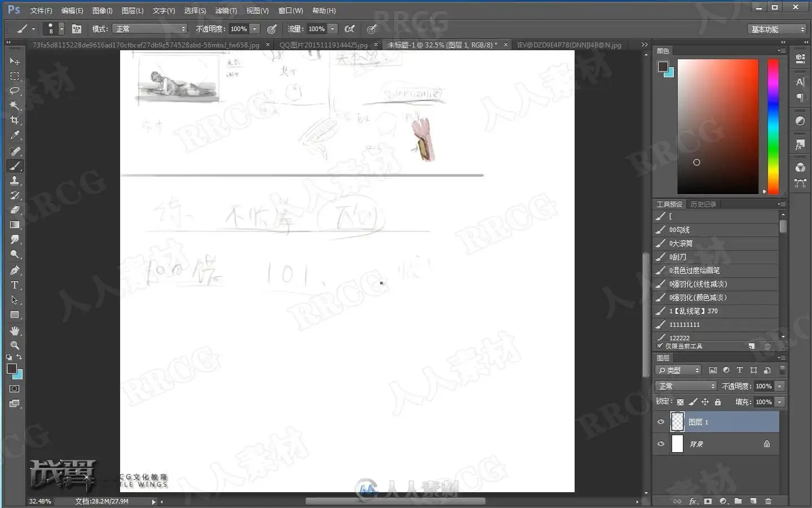Open the brush size preset picker

[x=61, y=29]
